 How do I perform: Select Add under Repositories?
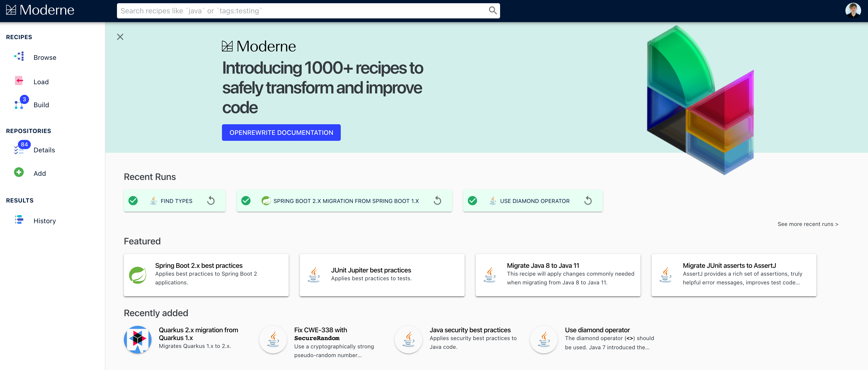coord(40,173)
